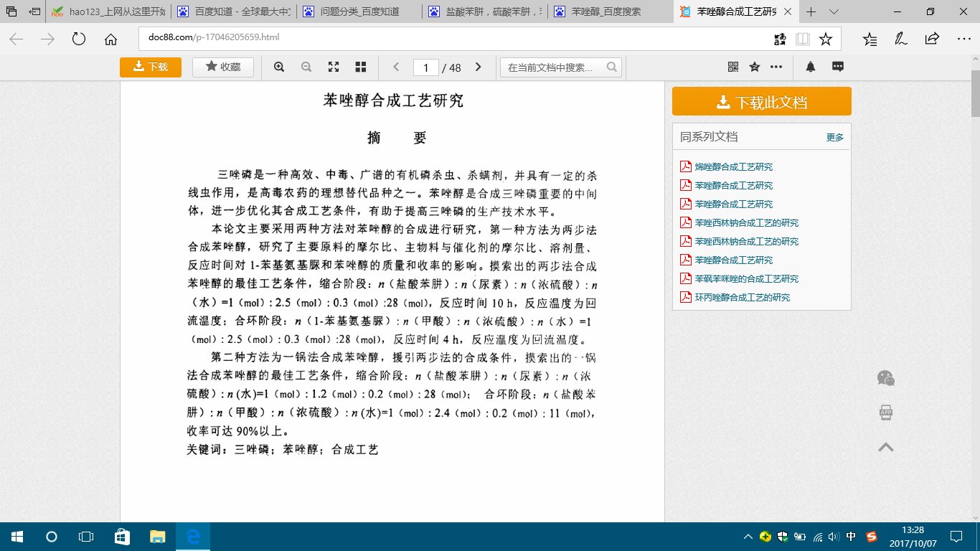The height and width of the screenshot is (551, 980).
Task: Open 苯唑西林钠合成工艺的研究 first link
Action: 746,222
